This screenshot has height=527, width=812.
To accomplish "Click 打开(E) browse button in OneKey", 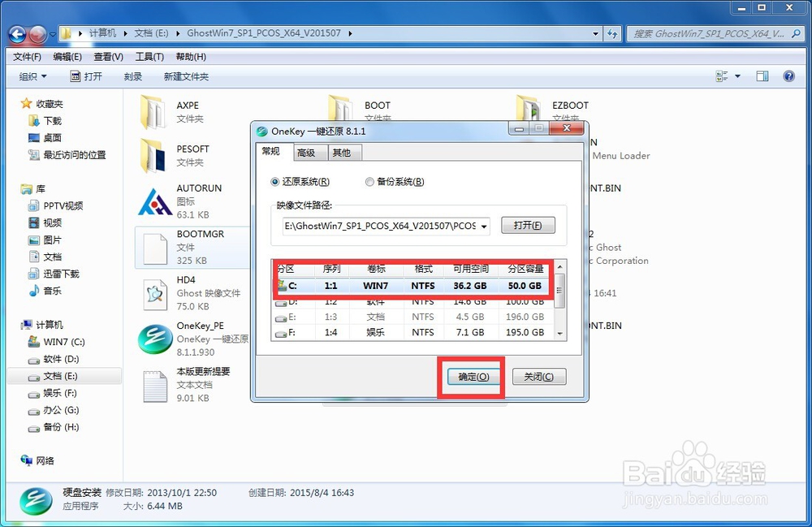I will 528,225.
